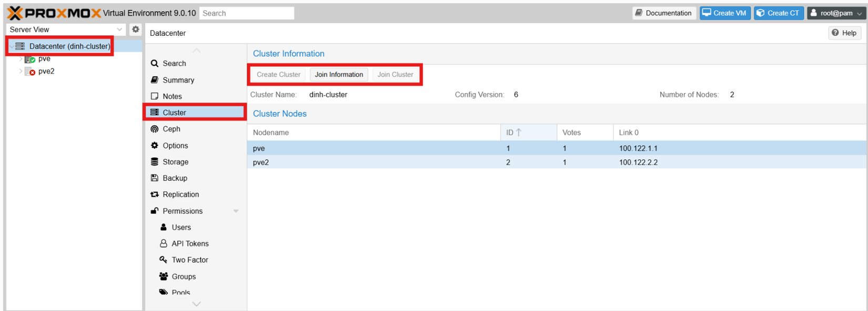868x311 pixels.
Task: Click the Join Cluster button
Action: 395,75
